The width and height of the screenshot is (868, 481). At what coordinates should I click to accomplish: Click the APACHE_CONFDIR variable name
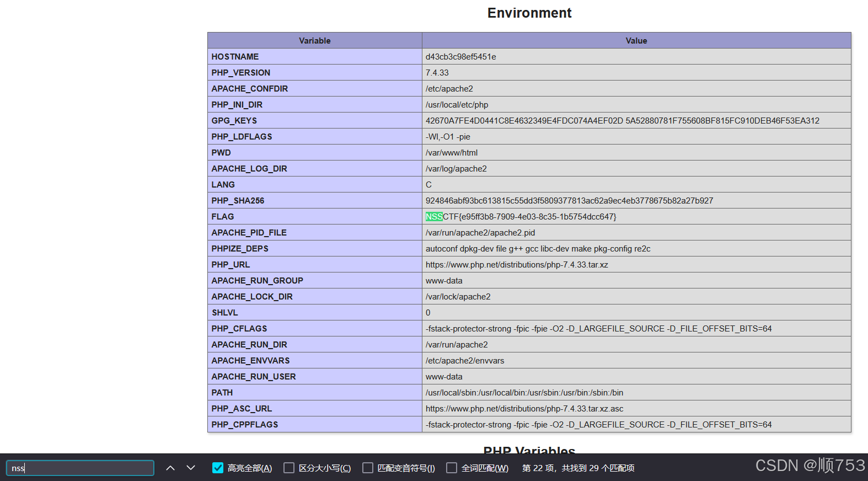(x=249, y=89)
